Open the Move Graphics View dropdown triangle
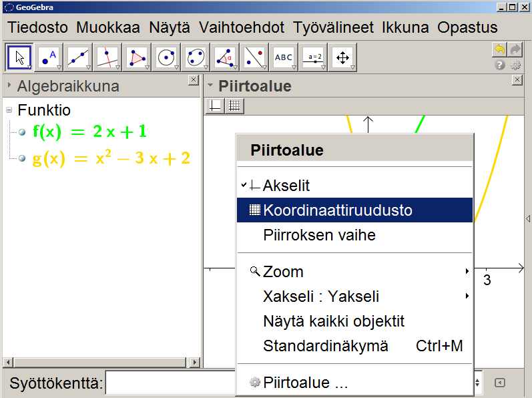This screenshot has height=398, width=532. 352,67
